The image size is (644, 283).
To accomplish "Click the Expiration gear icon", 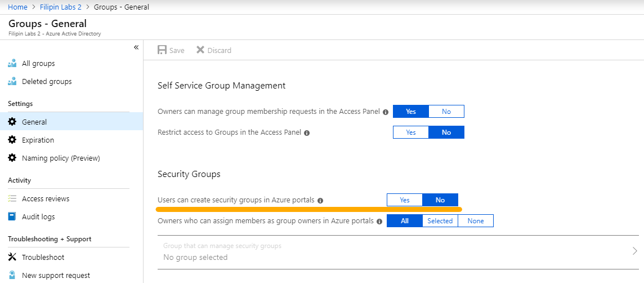I will coord(12,140).
